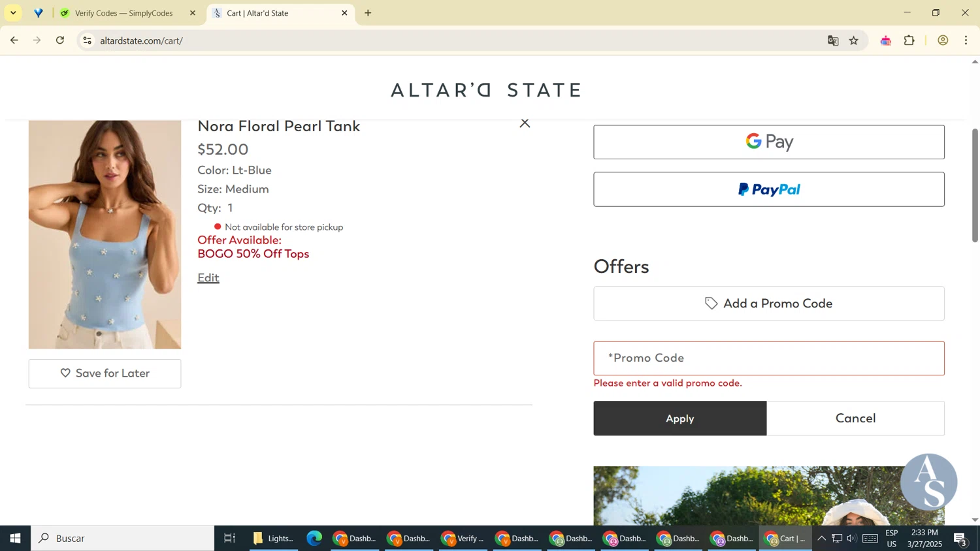Open the pink coupon extension icon

point(886,41)
